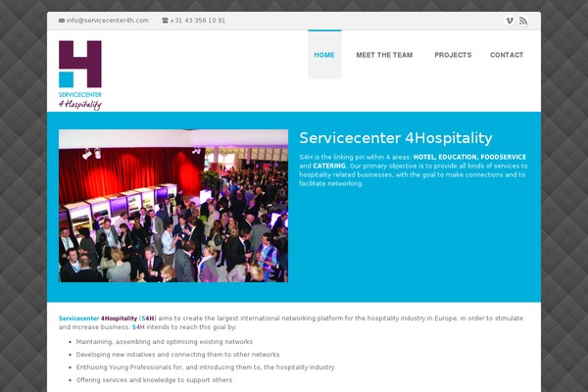Click the networking event crowd photo
This screenshot has height=392, width=588.
(173, 206)
